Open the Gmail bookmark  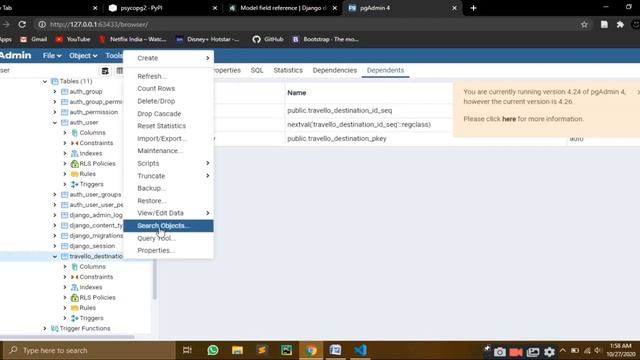[33, 39]
